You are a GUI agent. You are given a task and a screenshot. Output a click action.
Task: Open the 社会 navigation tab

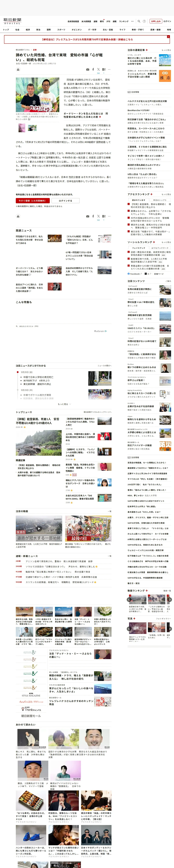tap(17, 30)
